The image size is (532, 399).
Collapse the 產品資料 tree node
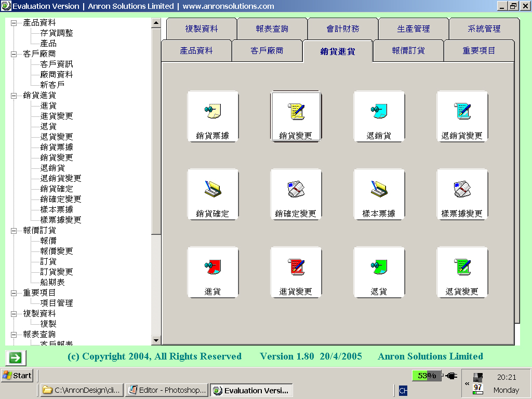14,23
